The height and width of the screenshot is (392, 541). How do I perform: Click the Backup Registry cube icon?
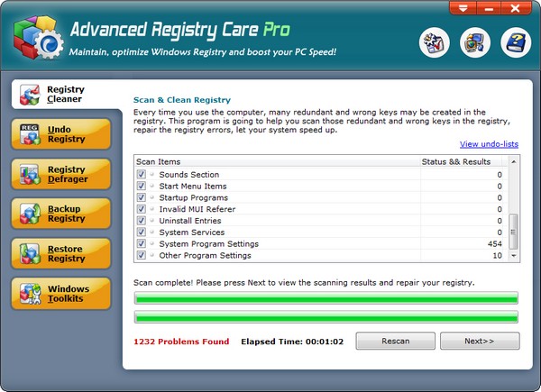point(30,214)
